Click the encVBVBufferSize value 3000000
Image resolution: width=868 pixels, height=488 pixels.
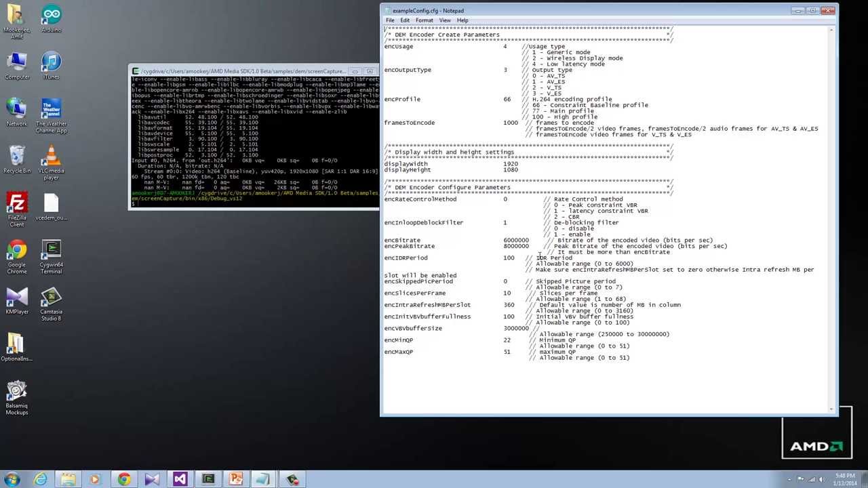pos(516,328)
